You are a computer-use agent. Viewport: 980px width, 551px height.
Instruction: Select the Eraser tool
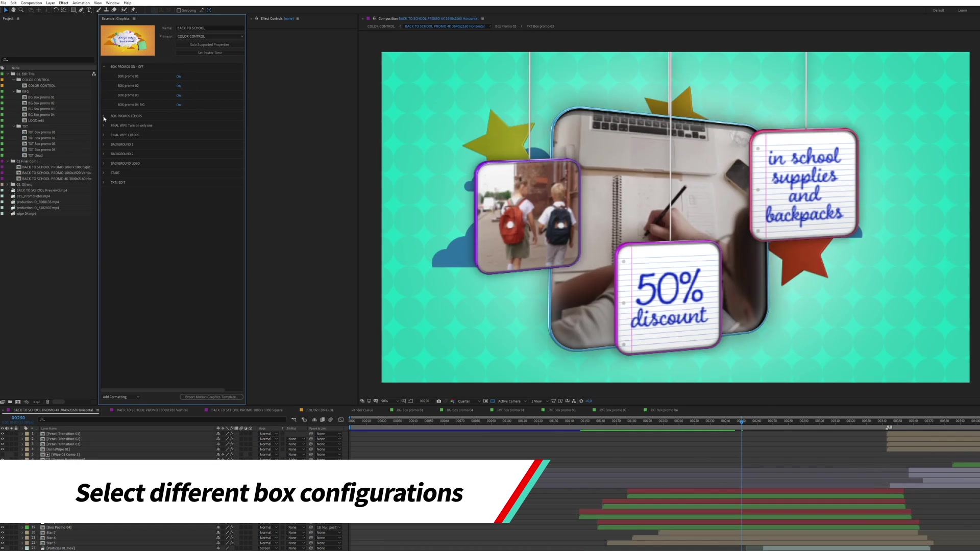(x=114, y=10)
